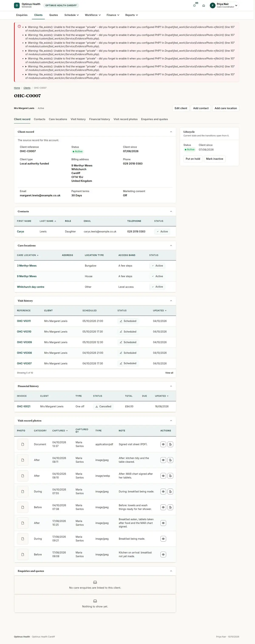Click the Mark inactive button

[x=214, y=159]
